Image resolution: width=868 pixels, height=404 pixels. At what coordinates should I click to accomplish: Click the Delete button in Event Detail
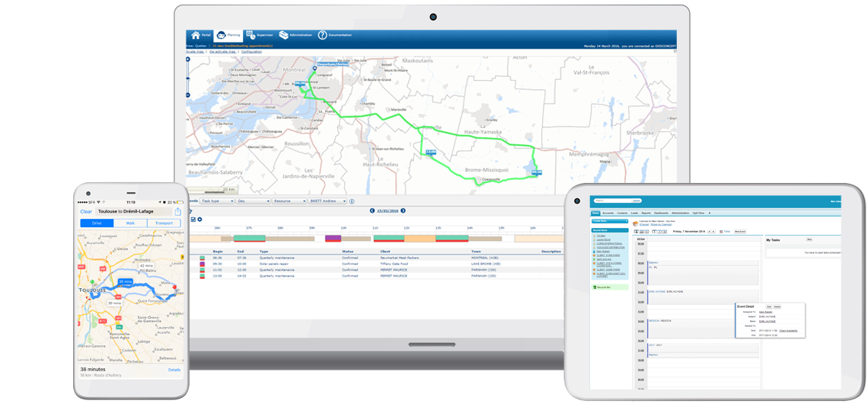coord(777,306)
